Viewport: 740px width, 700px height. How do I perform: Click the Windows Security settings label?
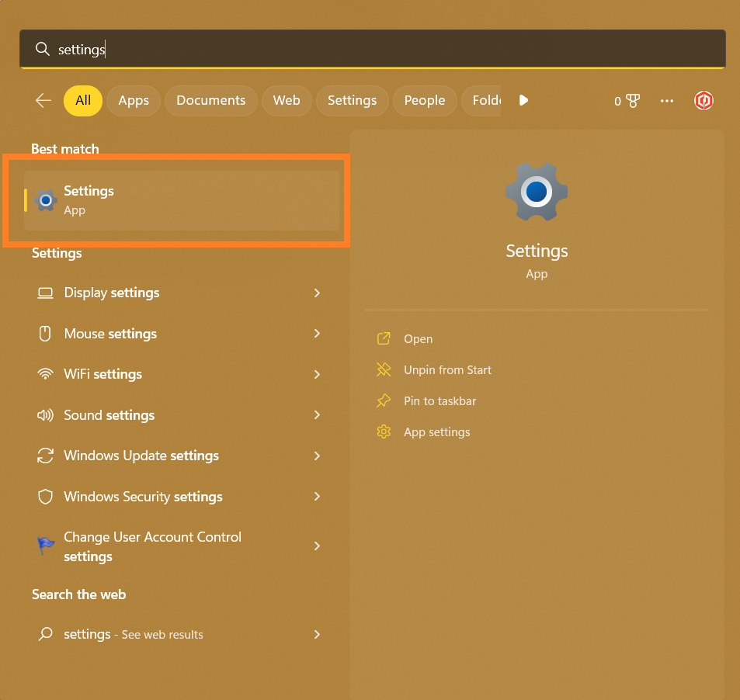click(144, 497)
